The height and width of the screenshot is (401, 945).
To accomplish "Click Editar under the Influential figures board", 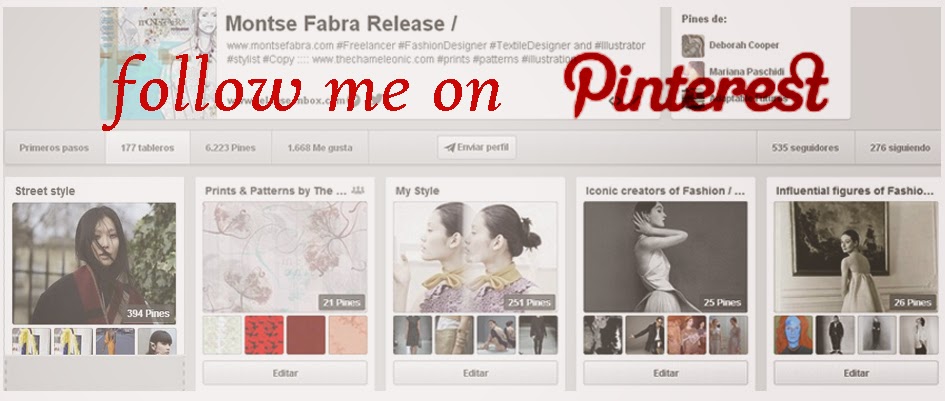I will coord(856,373).
